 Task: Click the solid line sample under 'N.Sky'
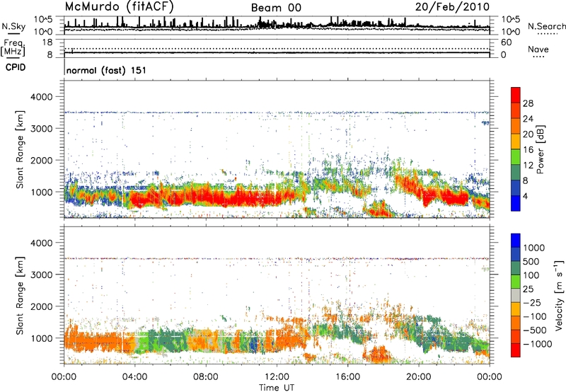[13, 33]
